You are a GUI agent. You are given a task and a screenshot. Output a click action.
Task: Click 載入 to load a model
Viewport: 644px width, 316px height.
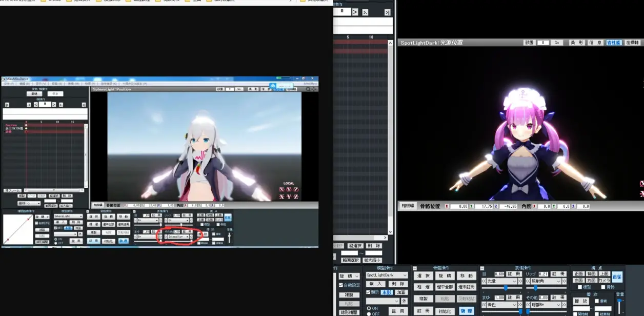(376, 284)
